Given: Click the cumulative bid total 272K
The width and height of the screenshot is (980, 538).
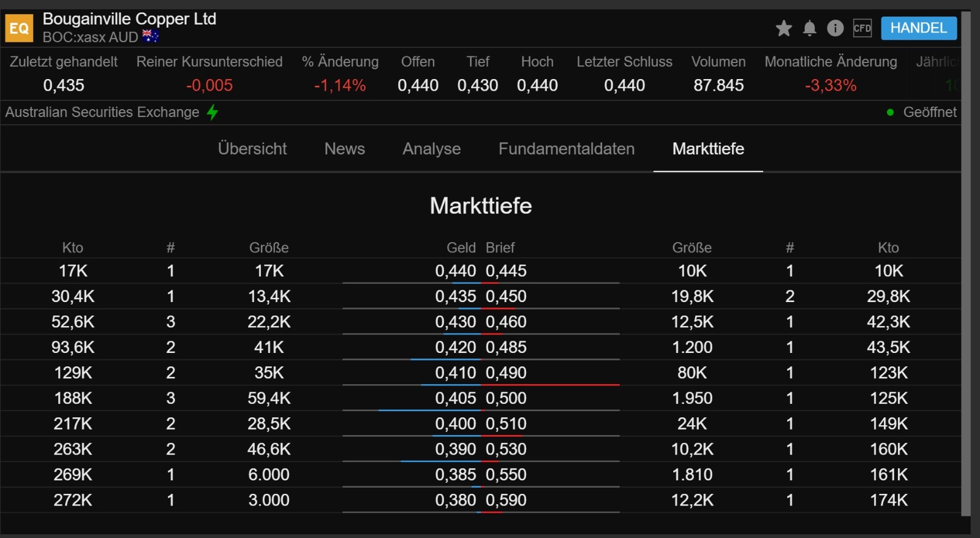Looking at the screenshot, I should pos(73,500).
